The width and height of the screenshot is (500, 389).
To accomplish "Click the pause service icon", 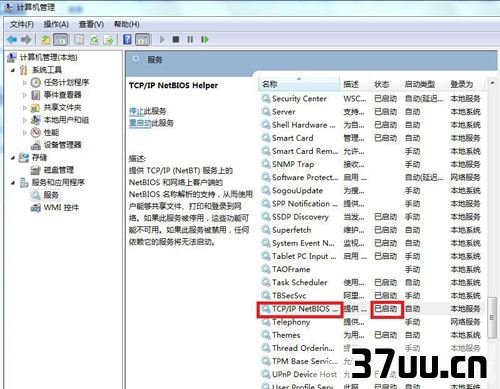I will click(190, 40).
